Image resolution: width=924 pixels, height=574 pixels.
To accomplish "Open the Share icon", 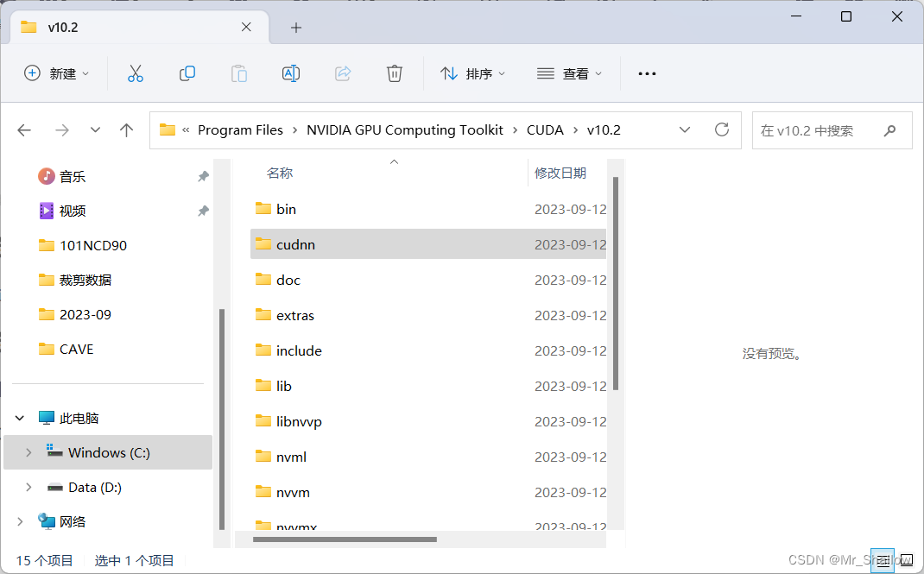I will 343,73.
